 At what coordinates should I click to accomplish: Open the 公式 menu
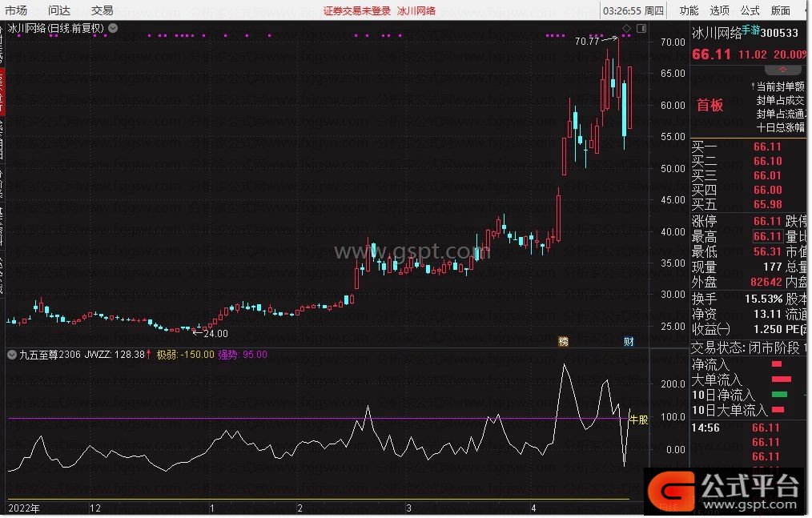(x=750, y=10)
